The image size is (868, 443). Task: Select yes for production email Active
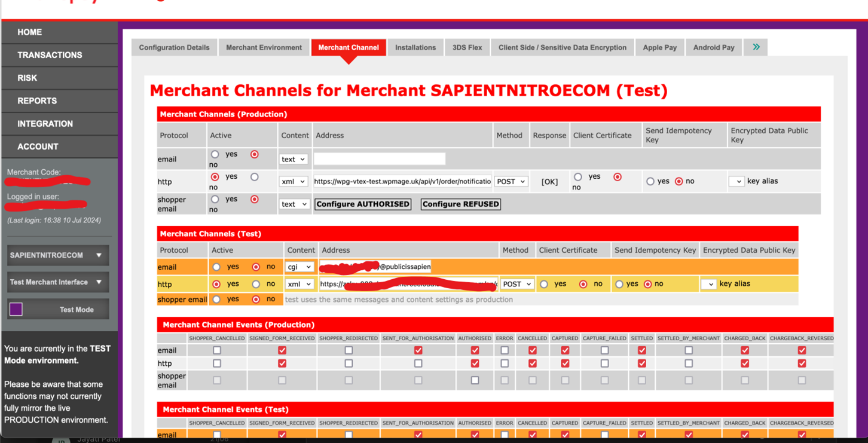pyautogui.click(x=215, y=155)
